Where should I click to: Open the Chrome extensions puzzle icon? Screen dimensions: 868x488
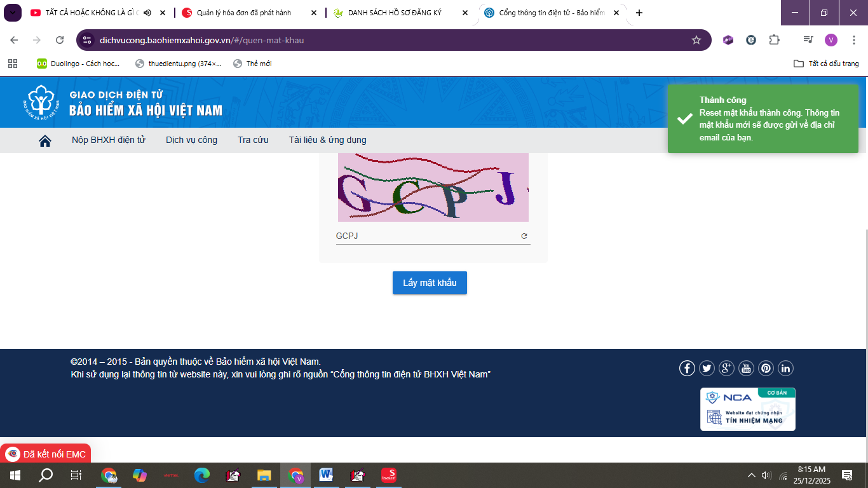click(x=774, y=40)
